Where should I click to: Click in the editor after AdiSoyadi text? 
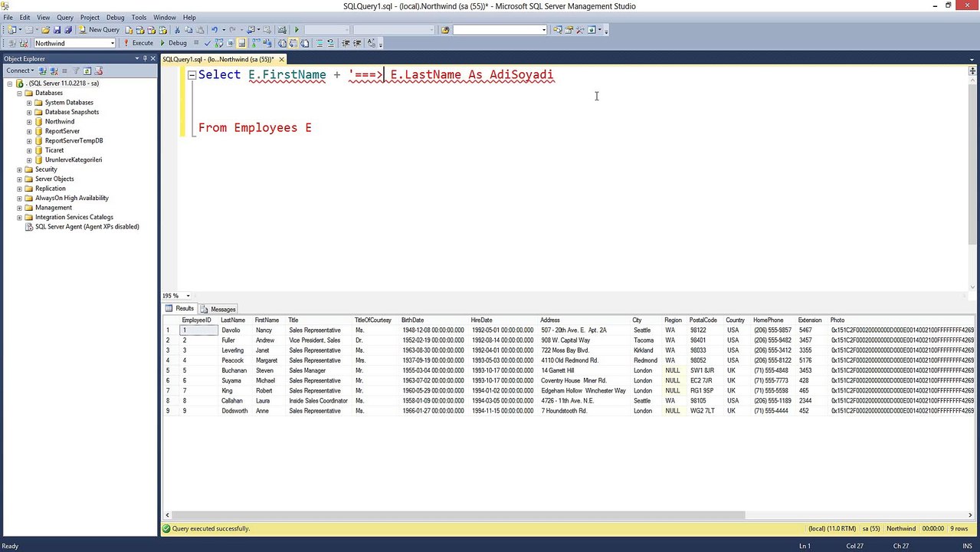555,74
